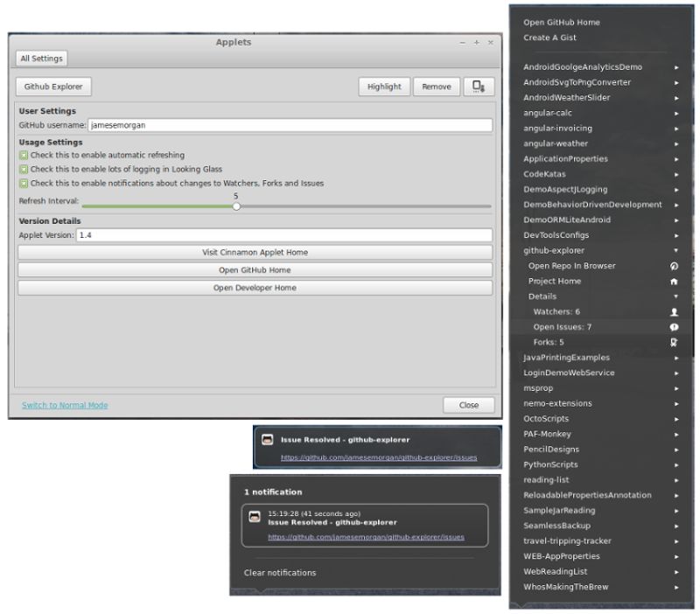The image size is (700, 614).
Task: Open the applet instances icon beside Remove
Action: click(x=478, y=87)
